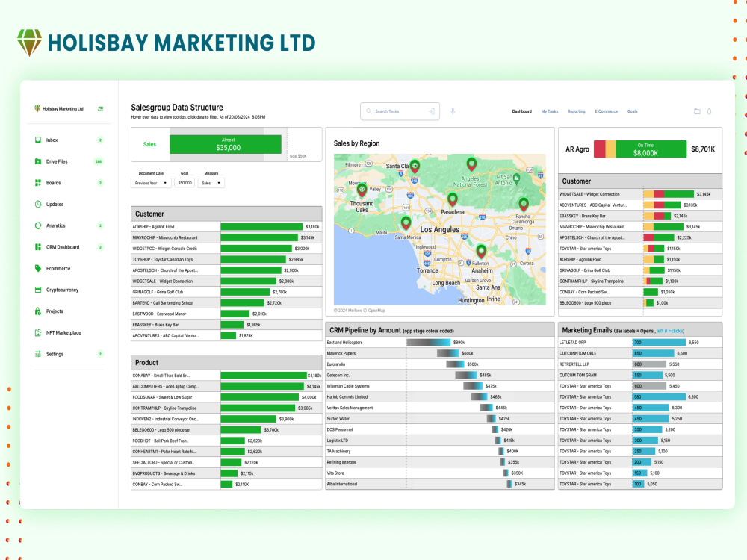Switch to the Dashboard tab
This screenshot has height=560, width=747.
point(521,111)
